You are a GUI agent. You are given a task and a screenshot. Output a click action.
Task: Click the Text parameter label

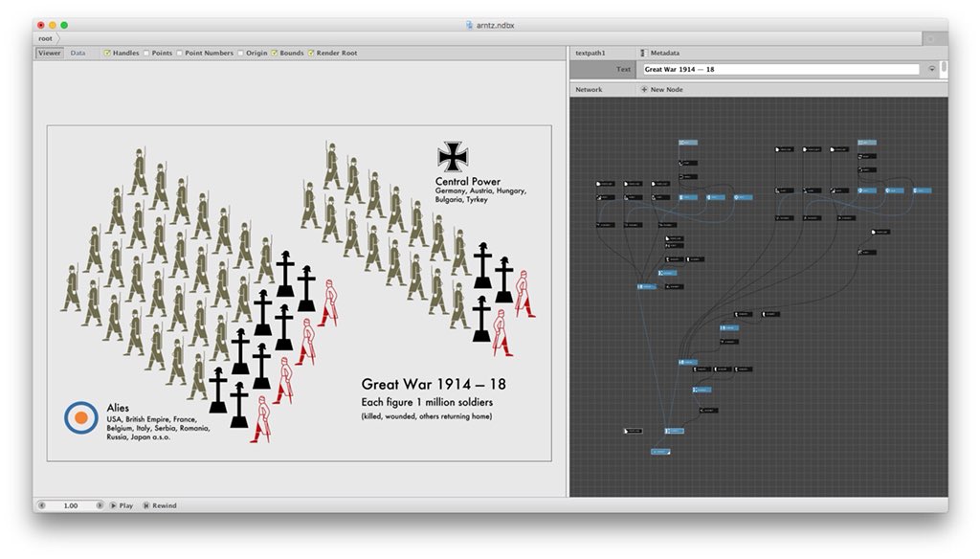[623, 70]
